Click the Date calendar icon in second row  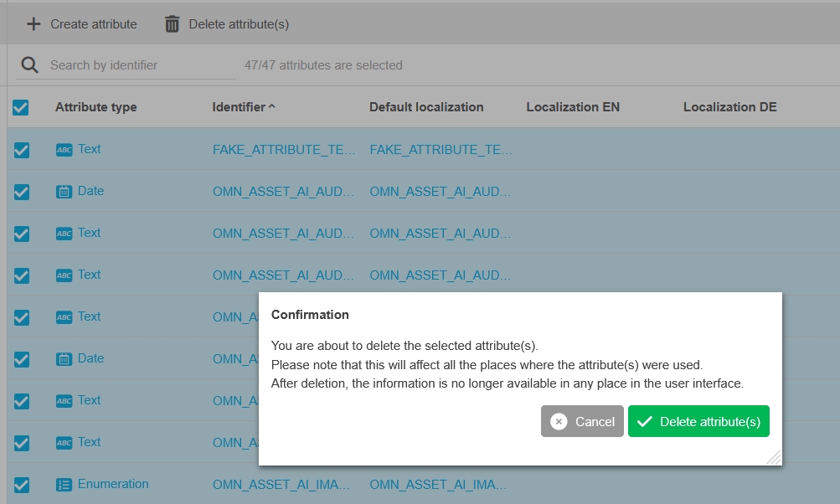click(x=64, y=192)
